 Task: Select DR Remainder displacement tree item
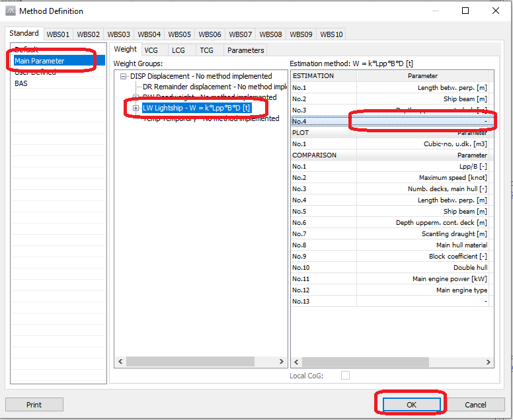click(212, 87)
